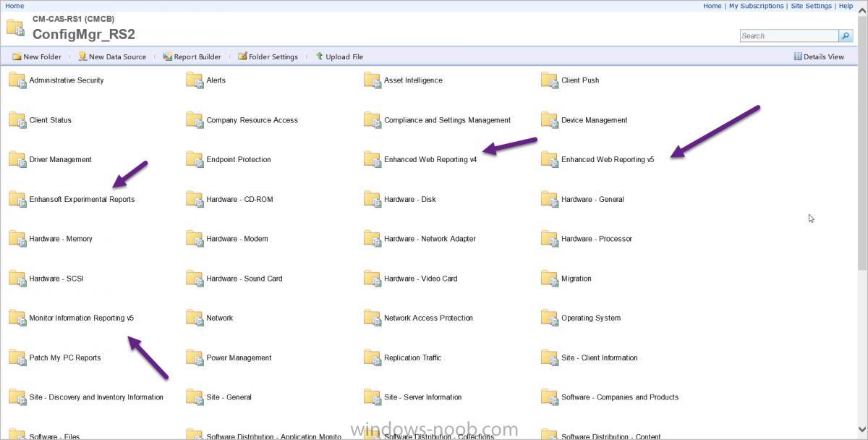Click the Hardware - SCSI folder icon
The height and width of the screenshot is (440, 868).
coord(17,279)
